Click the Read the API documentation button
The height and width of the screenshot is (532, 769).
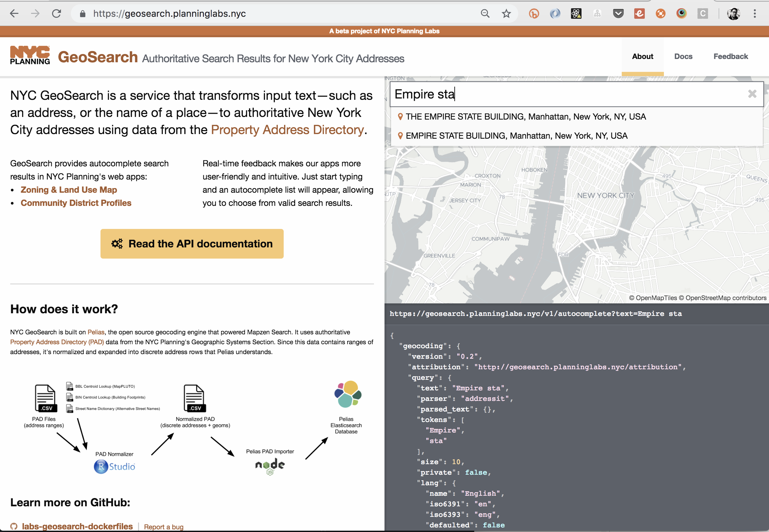point(192,244)
